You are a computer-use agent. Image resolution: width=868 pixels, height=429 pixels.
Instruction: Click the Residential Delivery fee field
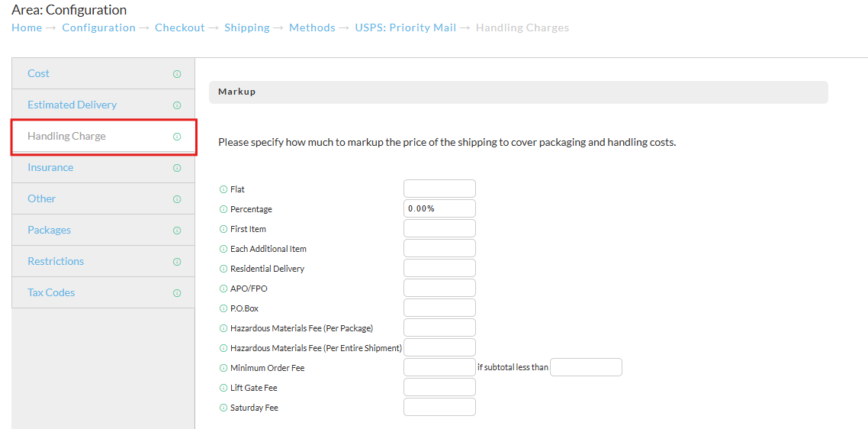[439, 268]
